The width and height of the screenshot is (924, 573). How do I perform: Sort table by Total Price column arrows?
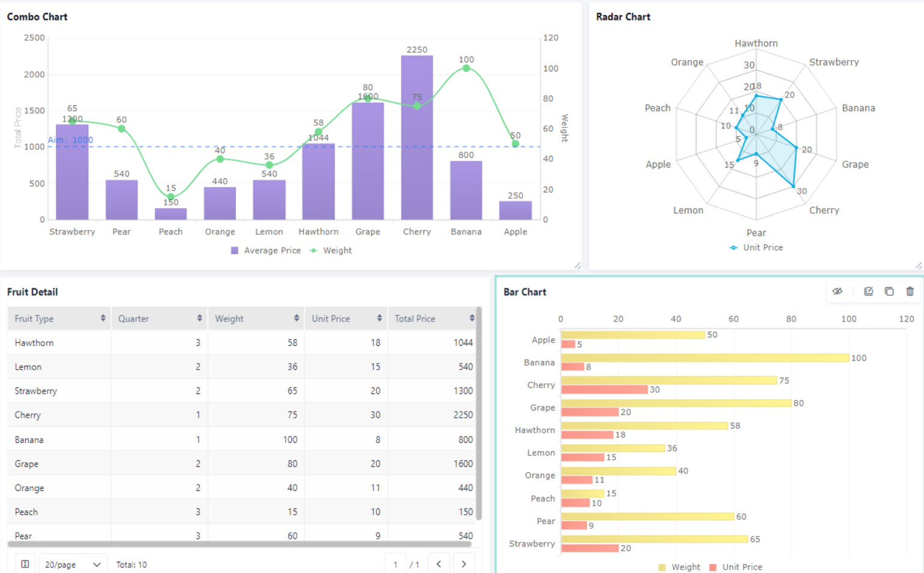[472, 318]
